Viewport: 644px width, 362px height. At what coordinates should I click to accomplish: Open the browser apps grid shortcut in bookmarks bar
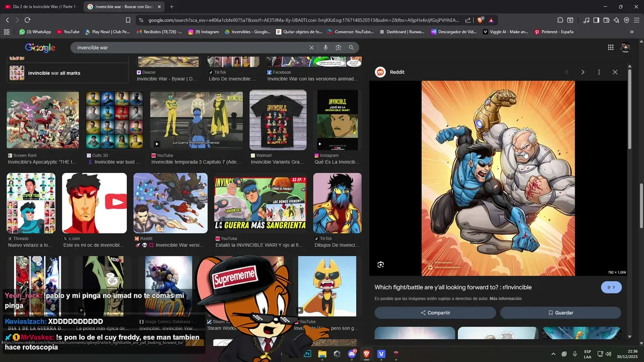pyautogui.click(x=7, y=32)
